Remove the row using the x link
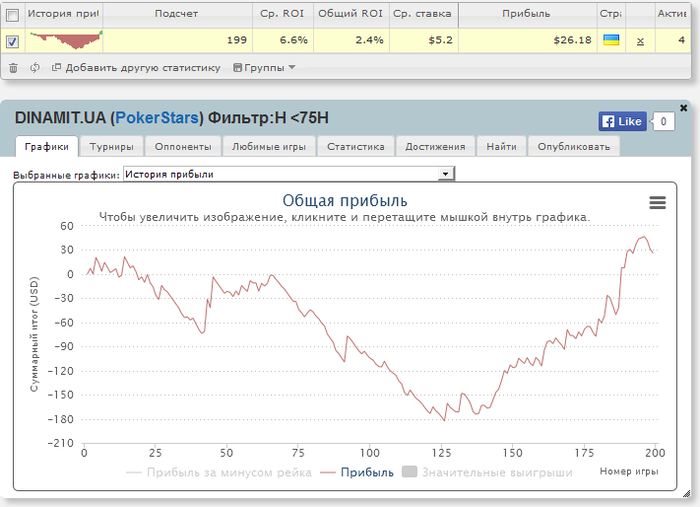This screenshot has height=507, width=700. (x=640, y=41)
